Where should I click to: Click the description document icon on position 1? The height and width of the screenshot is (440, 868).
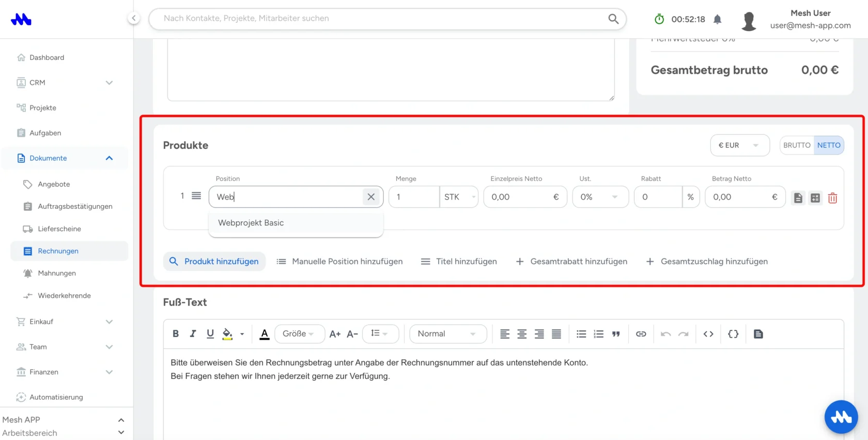pos(798,198)
